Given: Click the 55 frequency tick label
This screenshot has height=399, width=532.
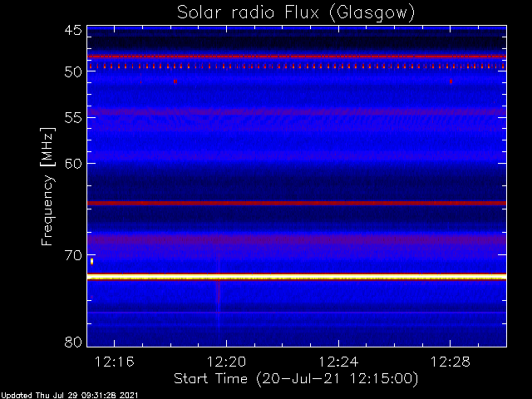Looking at the screenshot, I should click(x=73, y=118).
